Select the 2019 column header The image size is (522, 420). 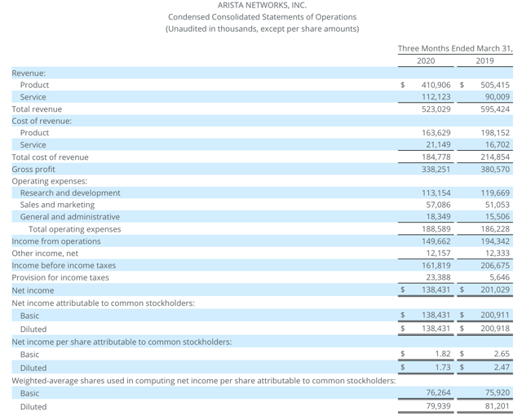(484, 61)
